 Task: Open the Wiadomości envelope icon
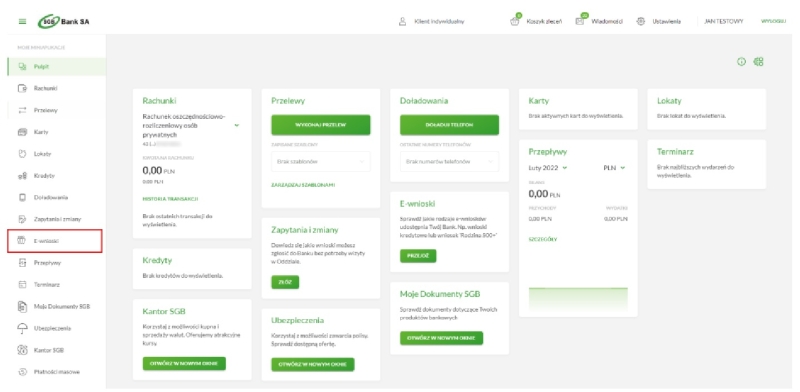580,21
